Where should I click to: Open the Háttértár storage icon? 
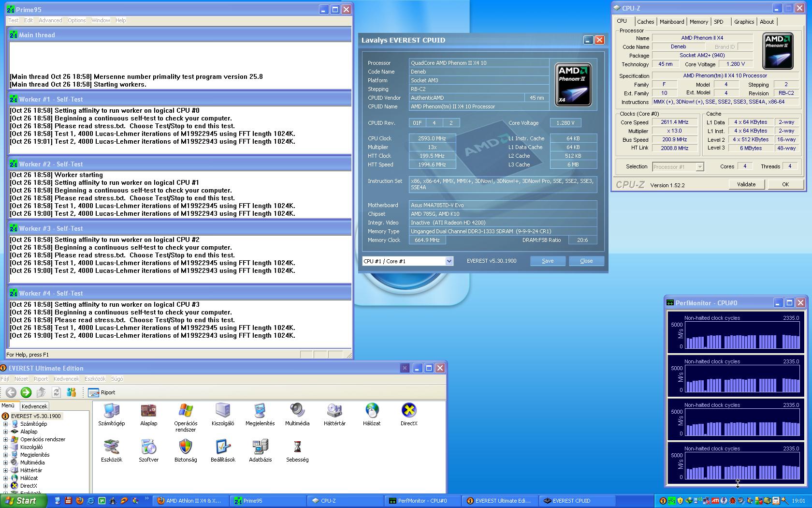(x=334, y=415)
